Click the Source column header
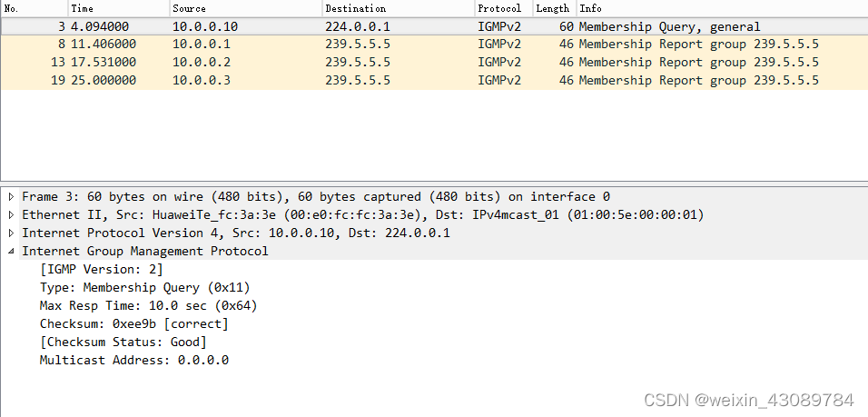868x417 pixels. (x=246, y=8)
